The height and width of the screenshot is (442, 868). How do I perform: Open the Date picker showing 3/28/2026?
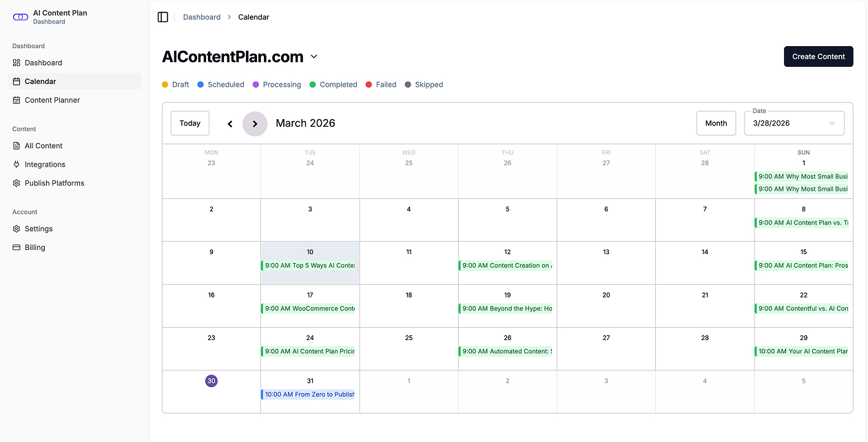pyautogui.click(x=794, y=123)
